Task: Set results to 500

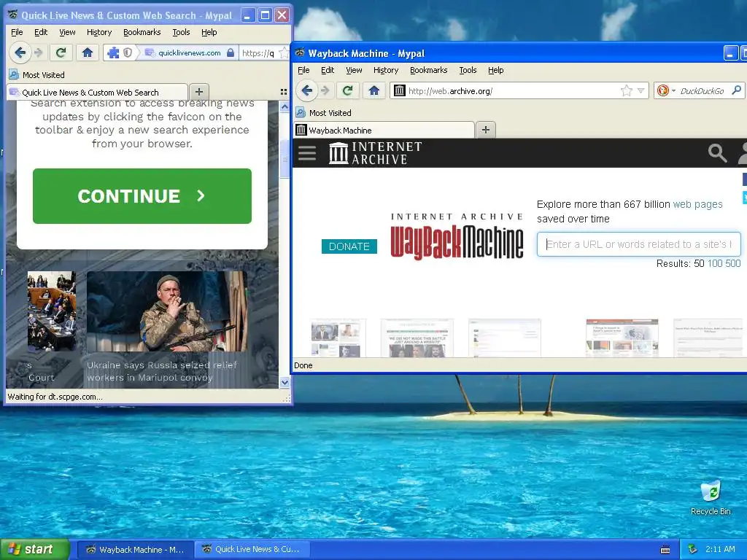Action: click(x=732, y=263)
